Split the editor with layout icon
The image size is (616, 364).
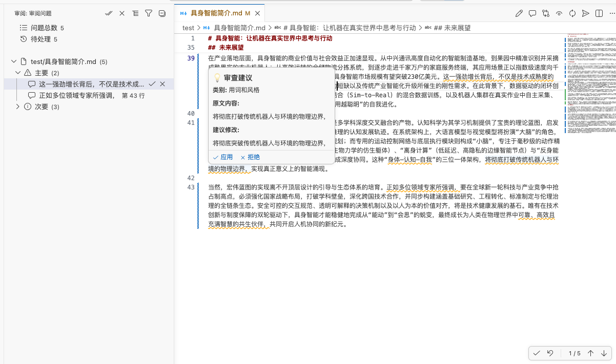(599, 13)
